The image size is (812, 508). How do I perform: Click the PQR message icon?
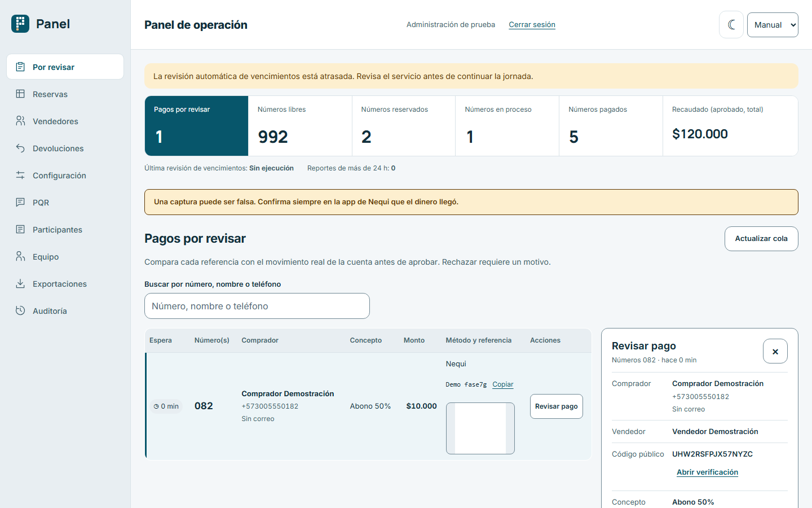20,202
